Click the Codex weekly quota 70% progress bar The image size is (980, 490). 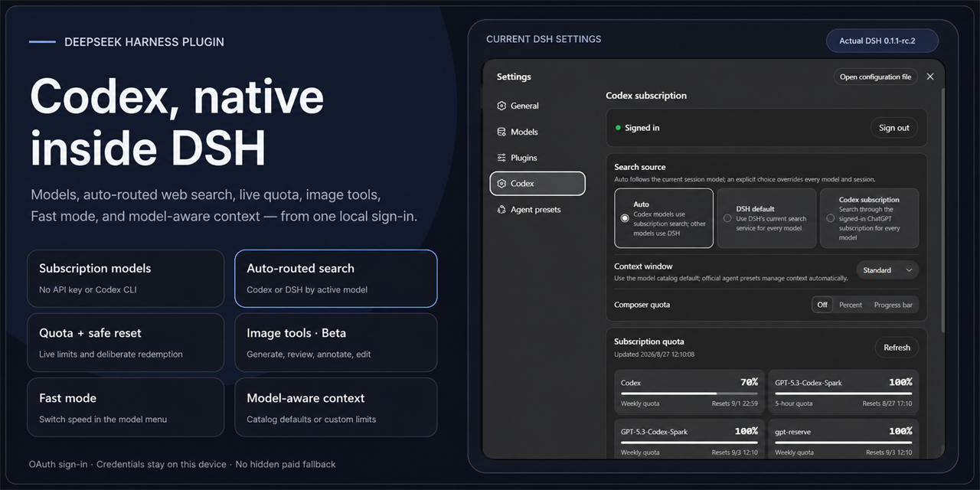point(689,394)
